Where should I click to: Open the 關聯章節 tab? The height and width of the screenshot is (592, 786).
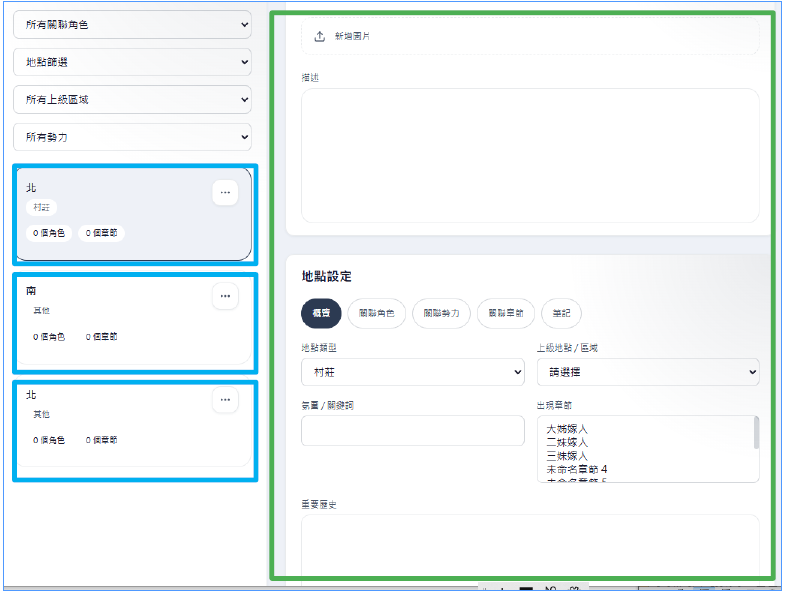point(506,313)
